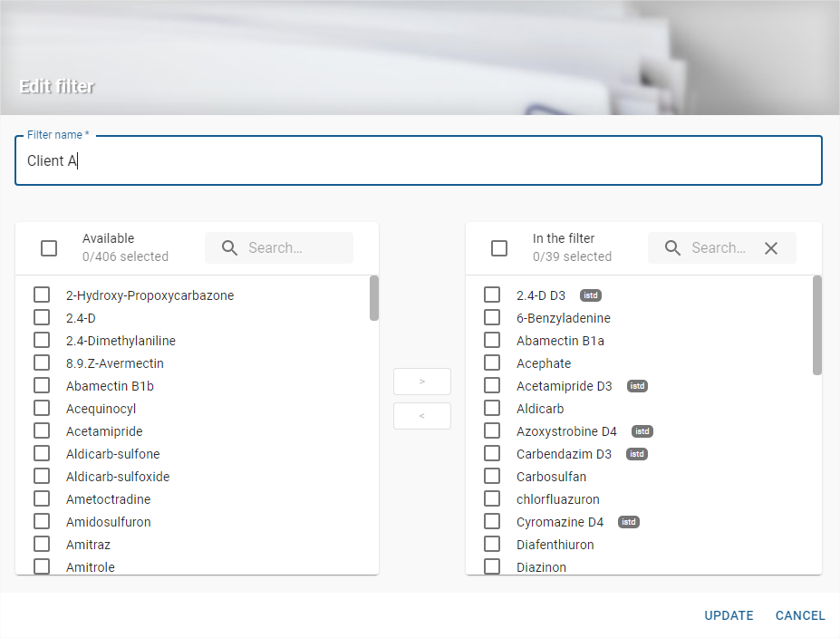Click the Available list scrollbar thumb

pyautogui.click(x=374, y=298)
